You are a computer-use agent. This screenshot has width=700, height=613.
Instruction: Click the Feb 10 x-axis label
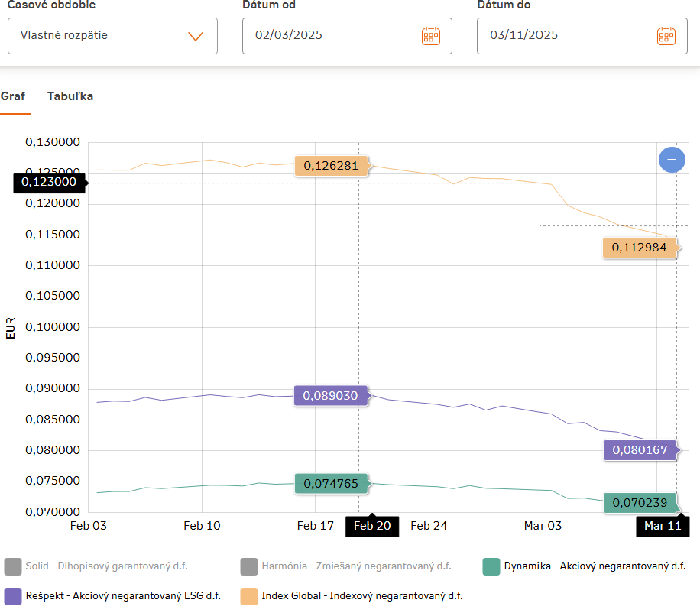pyautogui.click(x=202, y=526)
